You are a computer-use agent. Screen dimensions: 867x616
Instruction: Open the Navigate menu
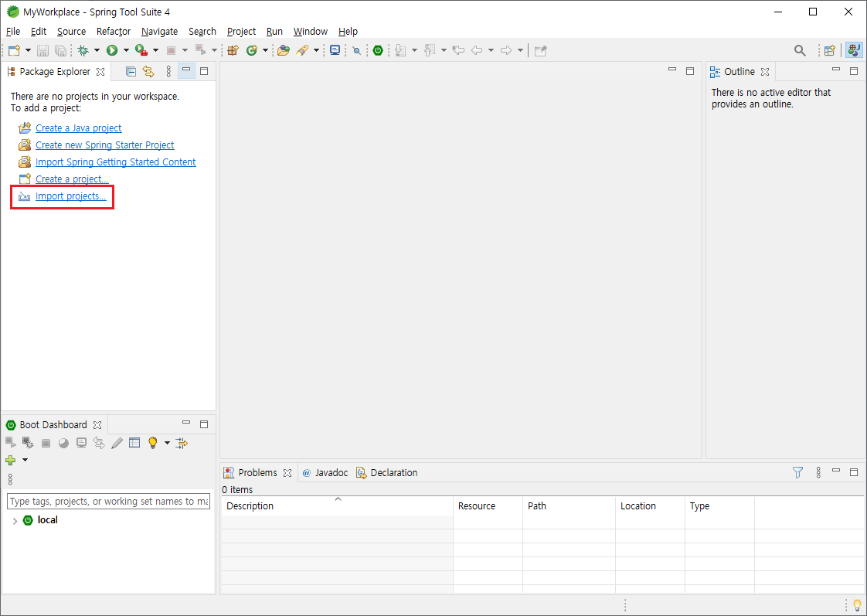[x=159, y=32]
